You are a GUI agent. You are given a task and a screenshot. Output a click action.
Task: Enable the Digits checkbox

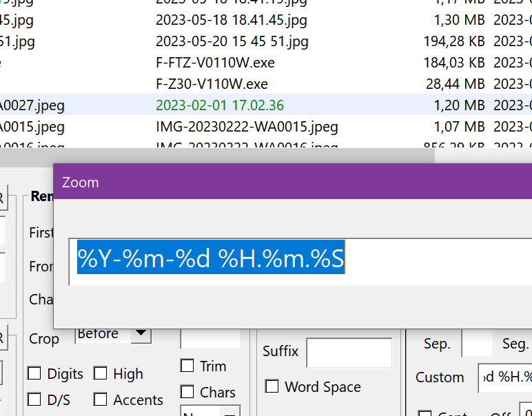pyautogui.click(x=34, y=374)
